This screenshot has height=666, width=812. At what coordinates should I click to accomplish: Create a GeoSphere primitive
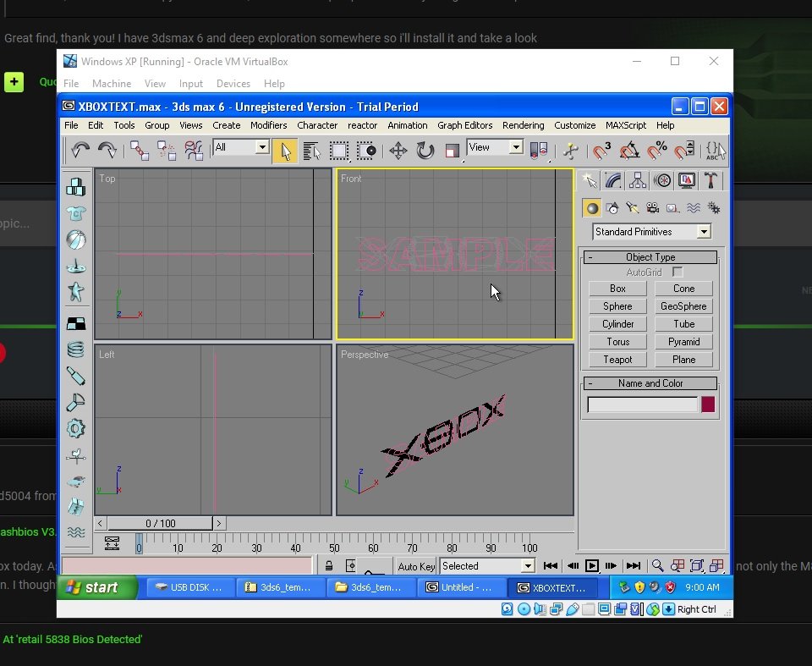point(683,306)
